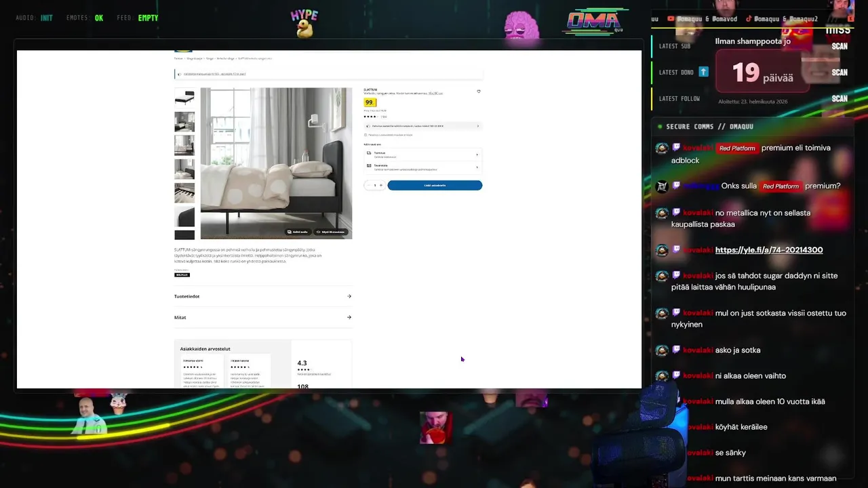Click the main bedroom product image
Screen dimensions: 868x488
click(276, 163)
